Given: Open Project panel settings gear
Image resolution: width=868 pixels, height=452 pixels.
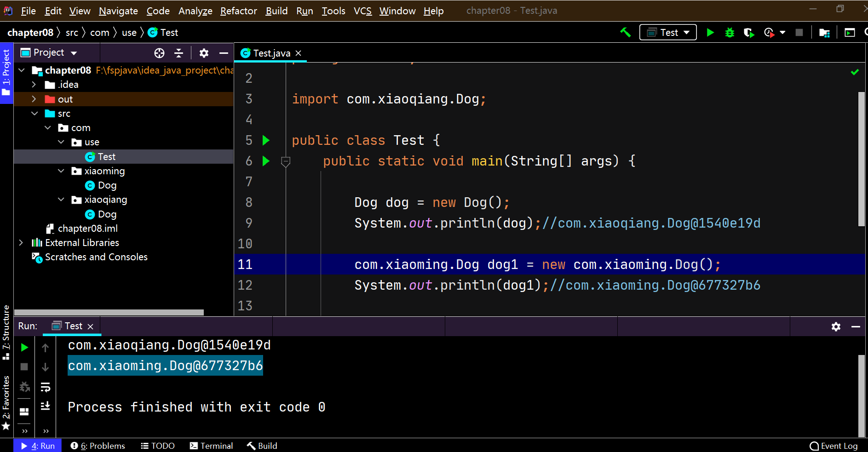Looking at the screenshot, I should tap(204, 53).
